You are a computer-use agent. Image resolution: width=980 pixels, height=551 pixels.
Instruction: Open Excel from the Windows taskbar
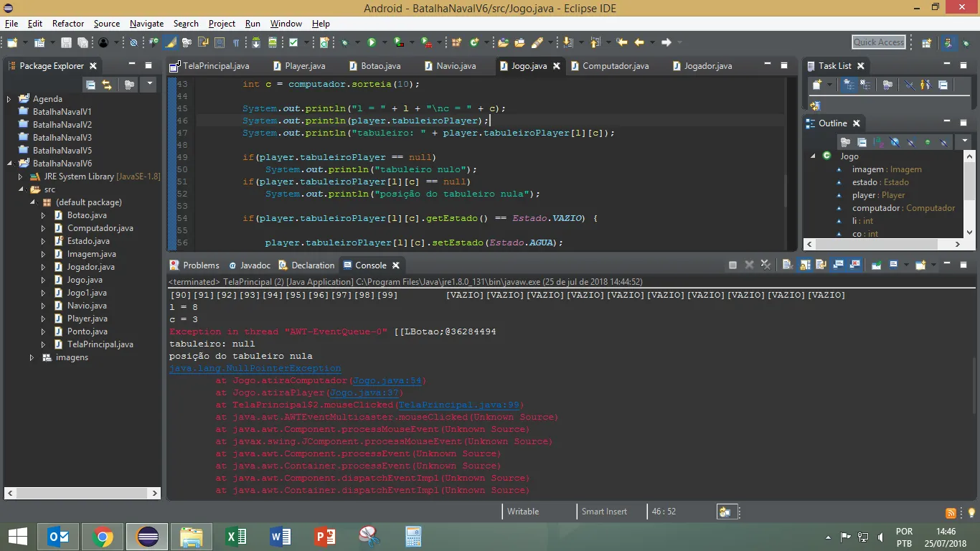coord(236,536)
